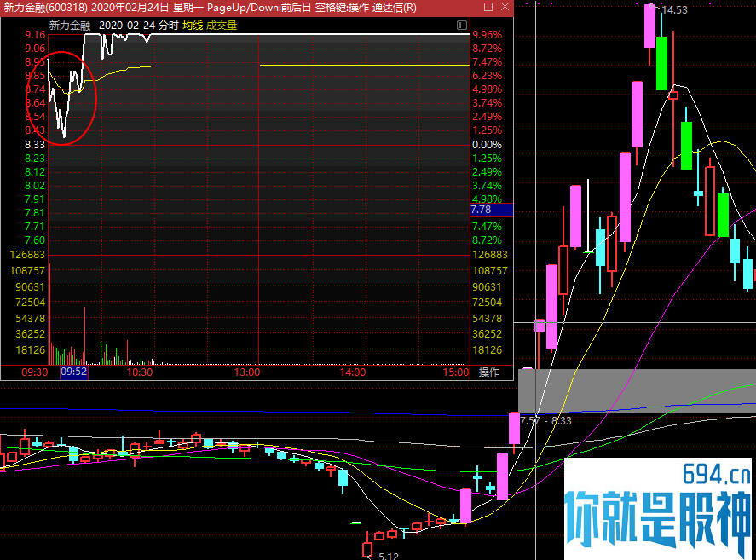The height and width of the screenshot is (560, 756).
Task: Select the 09:52 time marker
Action: (74, 372)
